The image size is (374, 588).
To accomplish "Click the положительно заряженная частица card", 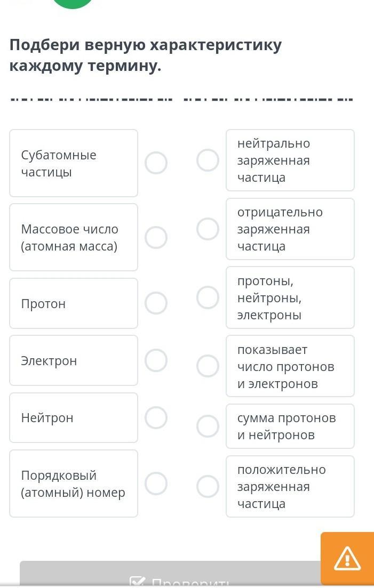I will [x=290, y=486].
